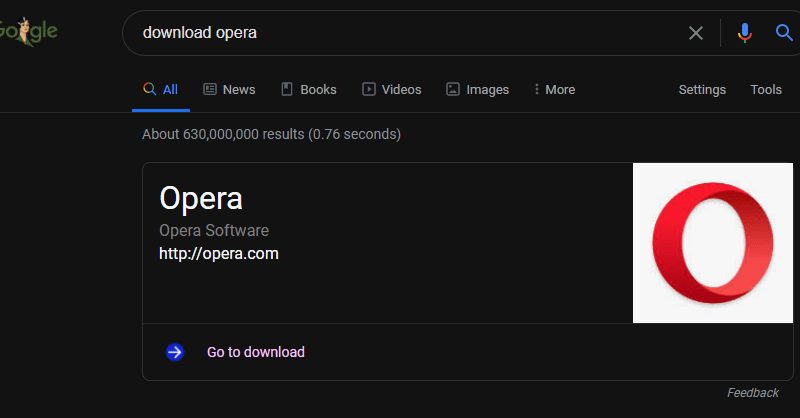The width and height of the screenshot is (800, 418).
Task: Click the News tab newspaper icon
Action: click(210, 89)
